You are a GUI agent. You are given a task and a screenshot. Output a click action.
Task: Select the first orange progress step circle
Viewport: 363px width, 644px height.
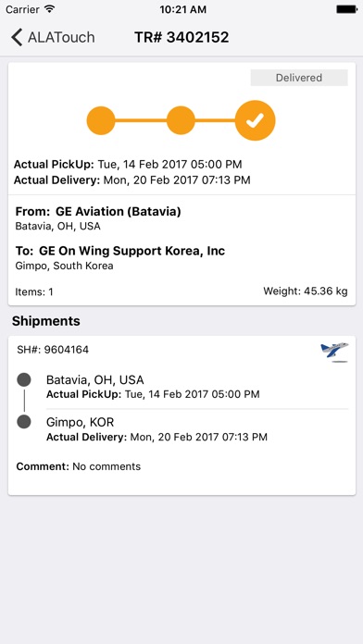(101, 120)
